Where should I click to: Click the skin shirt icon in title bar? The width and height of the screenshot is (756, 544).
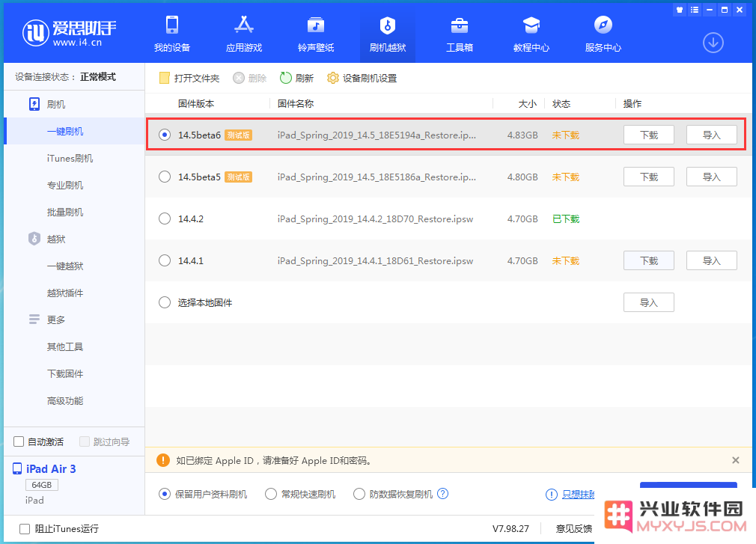[680, 10]
